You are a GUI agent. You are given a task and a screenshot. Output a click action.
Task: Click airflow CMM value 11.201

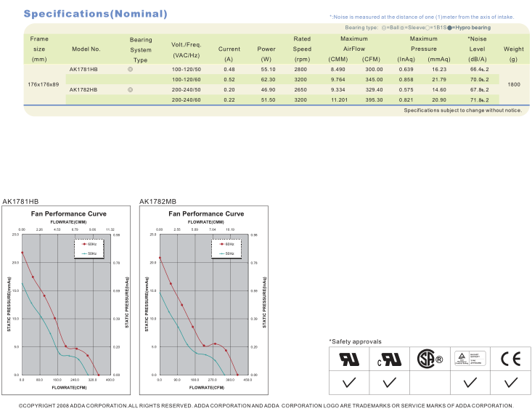[339, 99]
